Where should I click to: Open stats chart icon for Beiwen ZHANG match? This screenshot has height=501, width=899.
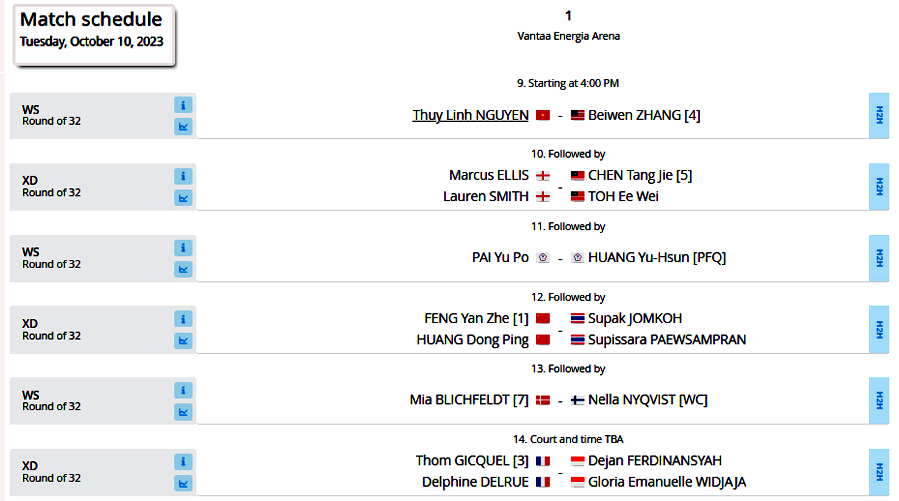pos(183,127)
